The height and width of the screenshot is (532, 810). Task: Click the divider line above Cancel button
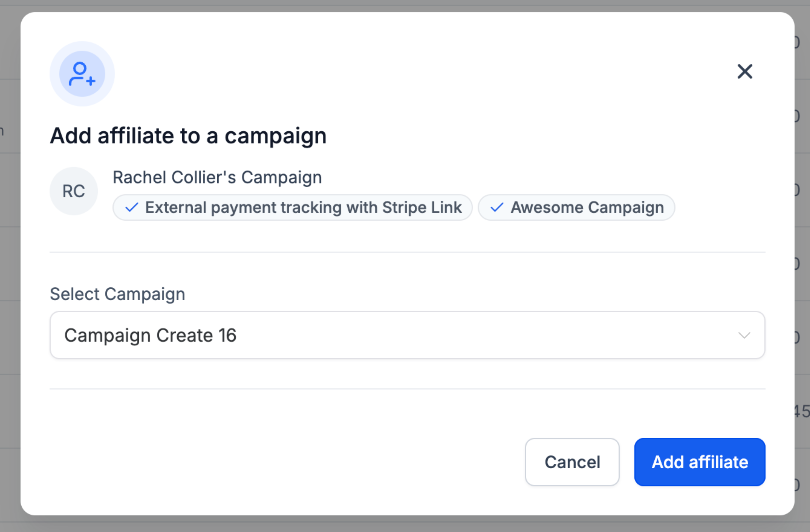tap(407, 389)
